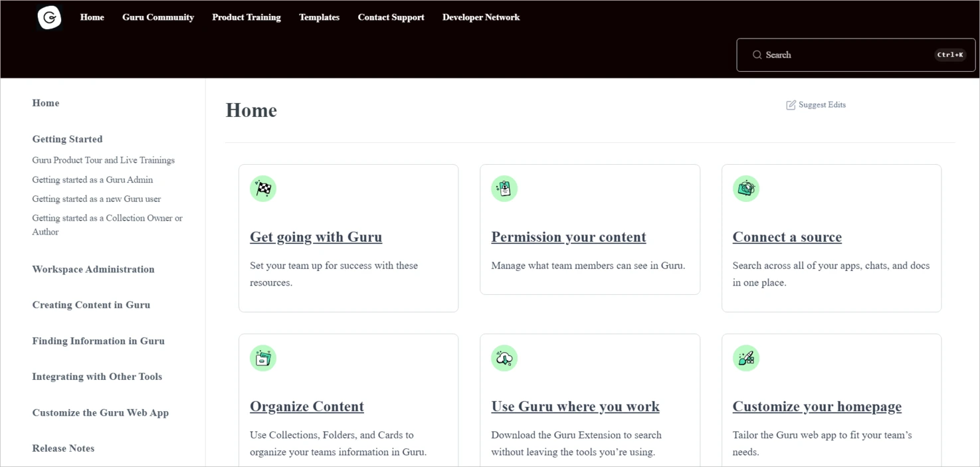Click 'Tailor the Guru web app' description

(x=822, y=443)
